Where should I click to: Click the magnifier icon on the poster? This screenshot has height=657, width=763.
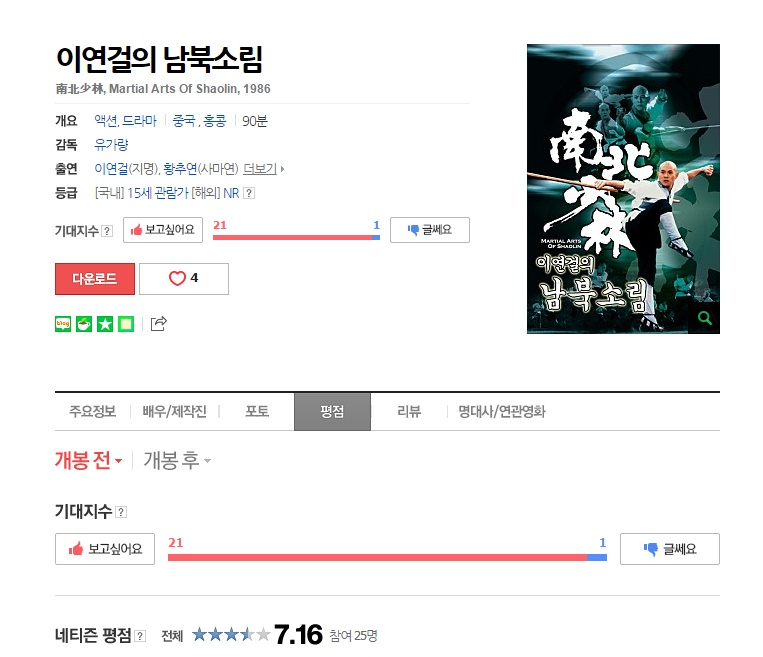[x=705, y=318]
